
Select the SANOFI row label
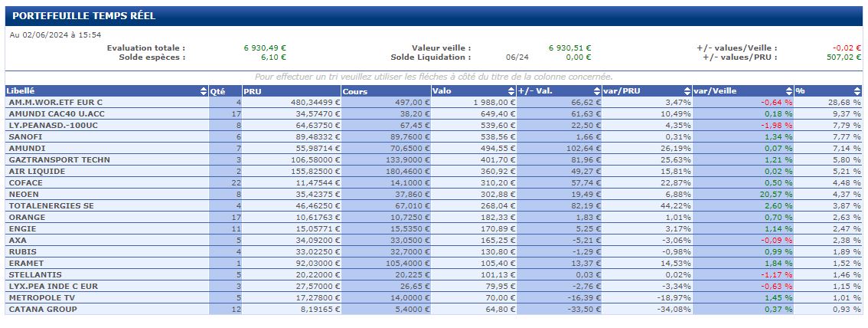[x=25, y=137]
